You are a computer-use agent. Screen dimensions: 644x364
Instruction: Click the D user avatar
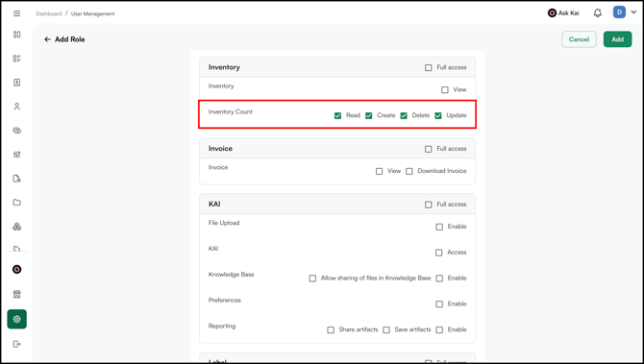pos(619,12)
